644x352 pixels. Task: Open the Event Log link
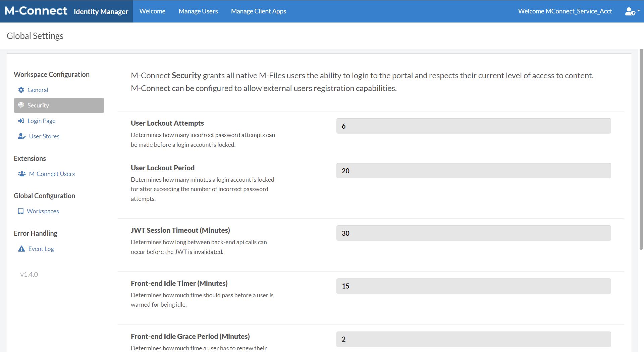click(41, 249)
